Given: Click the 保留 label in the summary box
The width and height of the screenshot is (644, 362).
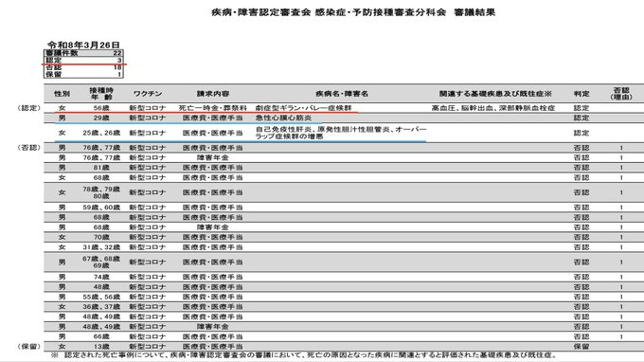Looking at the screenshot, I should click(x=54, y=74).
